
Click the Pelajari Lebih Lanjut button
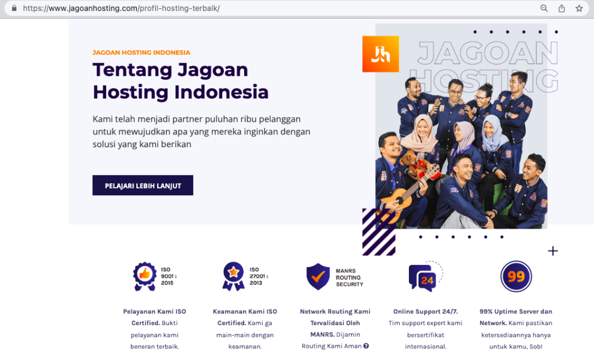tap(143, 185)
